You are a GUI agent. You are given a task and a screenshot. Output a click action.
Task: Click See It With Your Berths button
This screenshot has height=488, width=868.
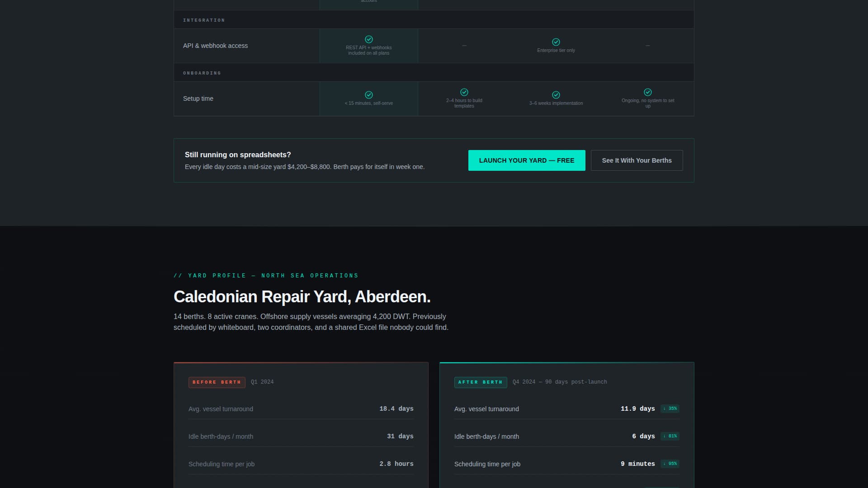pyautogui.click(x=637, y=160)
